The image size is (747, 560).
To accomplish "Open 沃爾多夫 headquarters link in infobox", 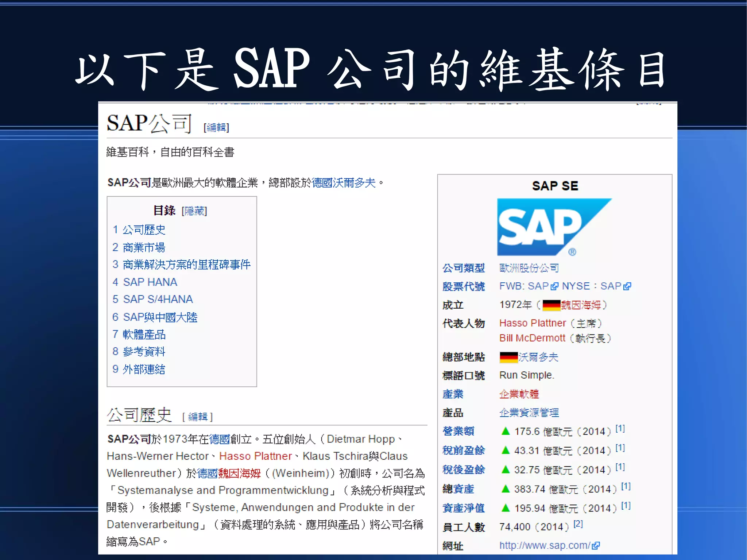I will point(538,358).
